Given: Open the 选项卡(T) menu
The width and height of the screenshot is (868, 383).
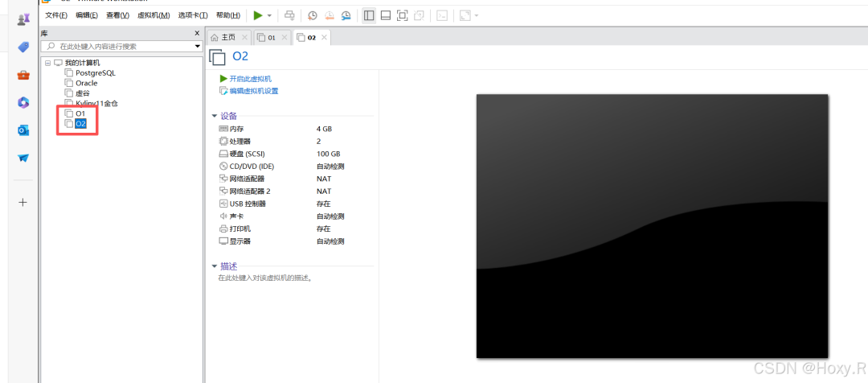Looking at the screenshot, I should pos(193,15).
